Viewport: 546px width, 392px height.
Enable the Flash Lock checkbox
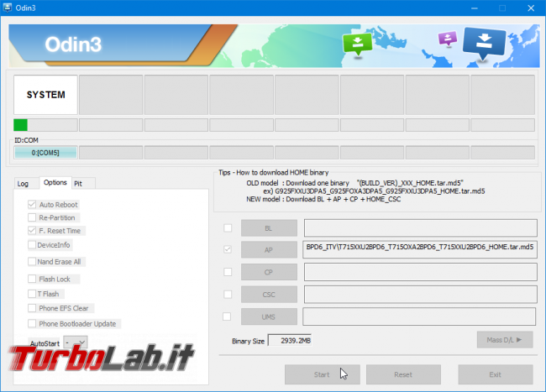tap(32, 279)
